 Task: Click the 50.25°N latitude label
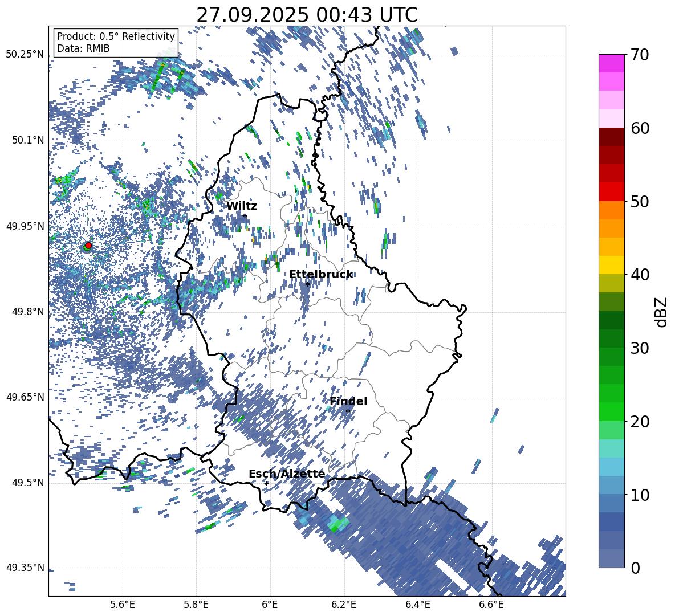click(25, 55)
